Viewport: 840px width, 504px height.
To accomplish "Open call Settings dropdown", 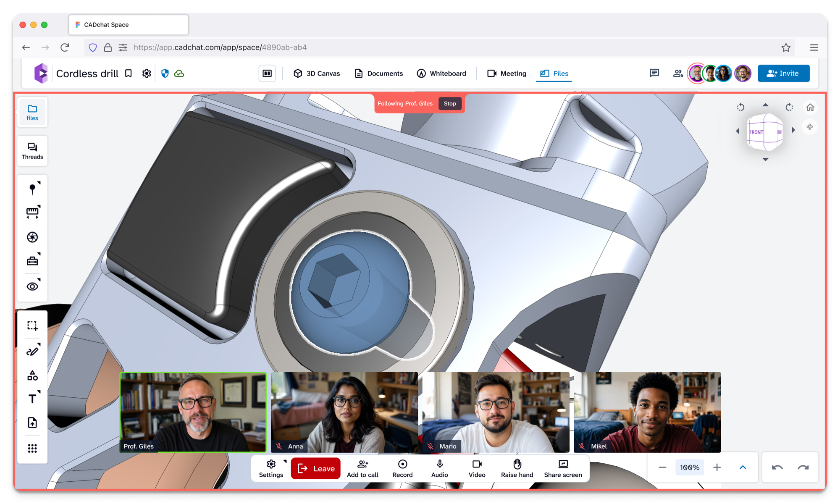I will click(x=271, y=468).
